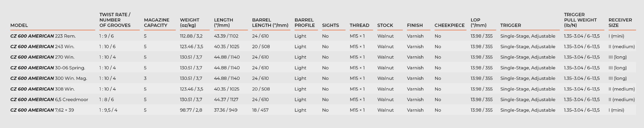Click the BARREL PROFILE column header
The height and width of the screenshot is (128, 644).
pos(305,23)
